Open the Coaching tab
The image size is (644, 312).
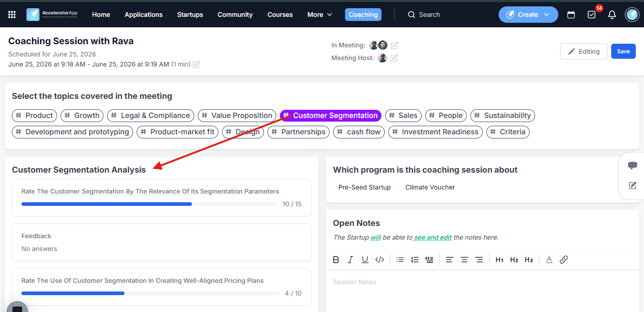coord(363,15)
